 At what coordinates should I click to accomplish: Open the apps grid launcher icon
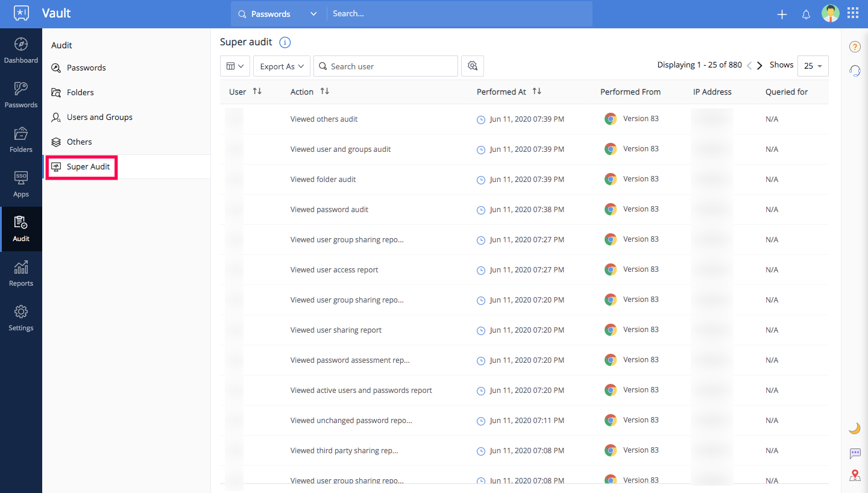point(853,13)
